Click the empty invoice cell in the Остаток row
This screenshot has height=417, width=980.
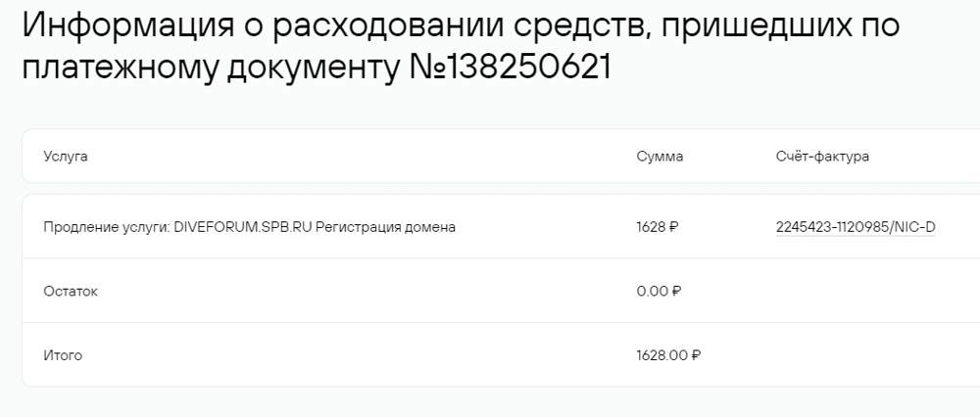point(855,292)
